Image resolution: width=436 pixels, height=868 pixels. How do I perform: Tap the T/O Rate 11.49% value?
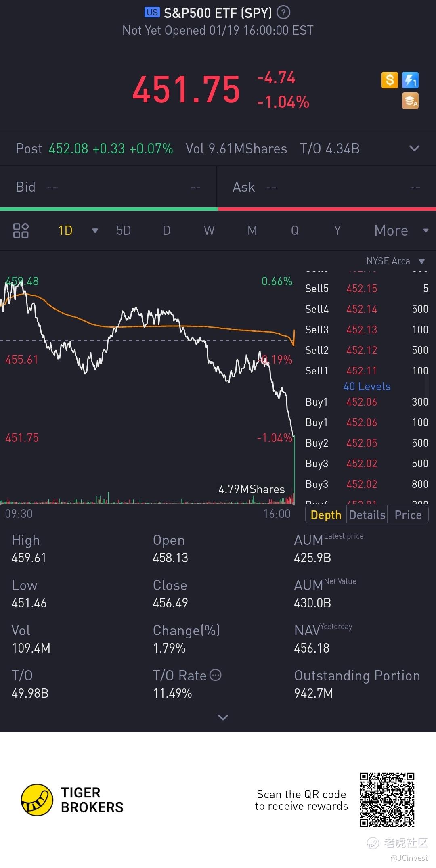click(172, 693)
